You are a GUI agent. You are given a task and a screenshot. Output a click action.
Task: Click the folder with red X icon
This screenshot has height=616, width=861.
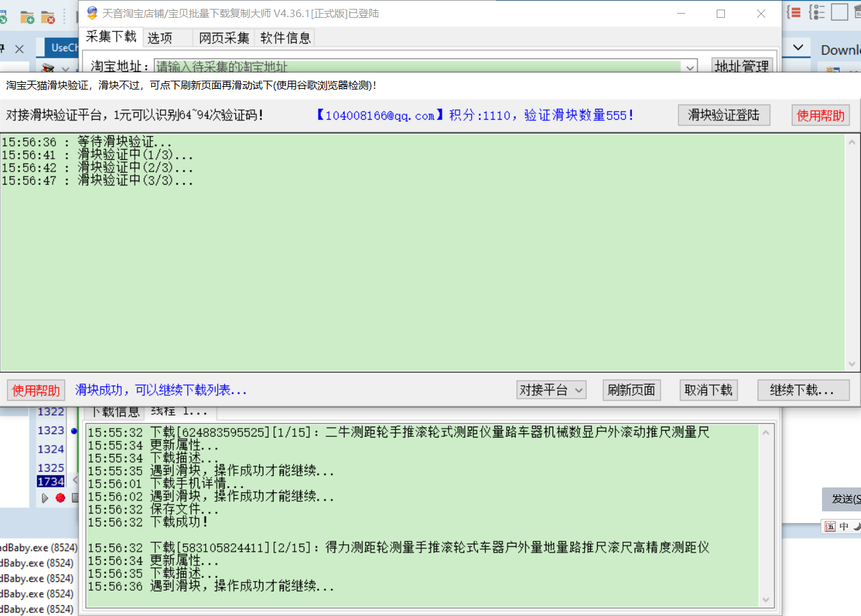pyautogui.click(x=48, y=16)
